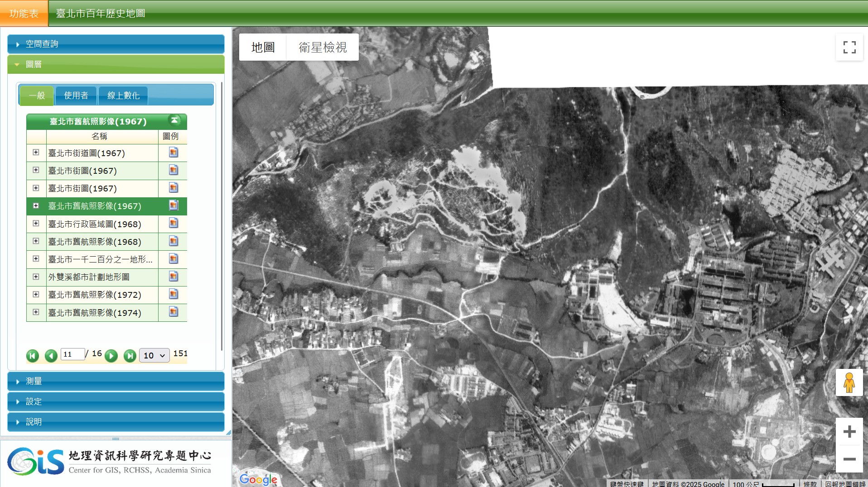Switch to 使用者 layer tab
The width and height of the screenshot is (868, 487).
pyautogui.click(x=76, y=95)
